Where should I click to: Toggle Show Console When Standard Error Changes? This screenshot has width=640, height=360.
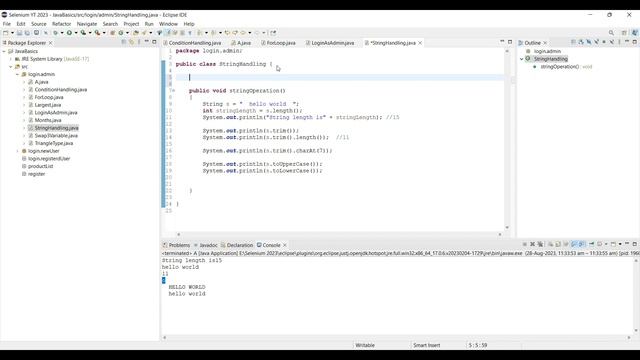582,244
